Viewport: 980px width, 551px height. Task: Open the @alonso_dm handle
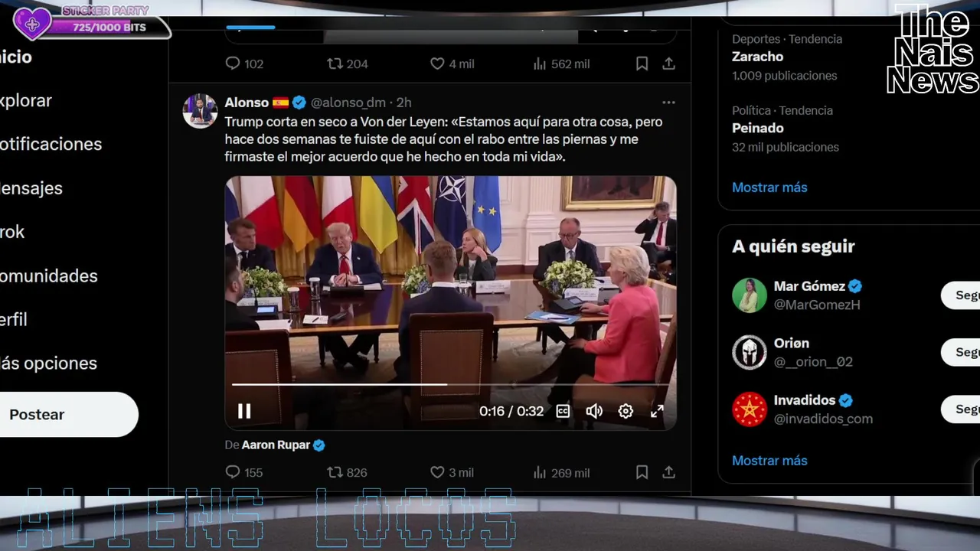pyautogui.click(x=348, y=103)
